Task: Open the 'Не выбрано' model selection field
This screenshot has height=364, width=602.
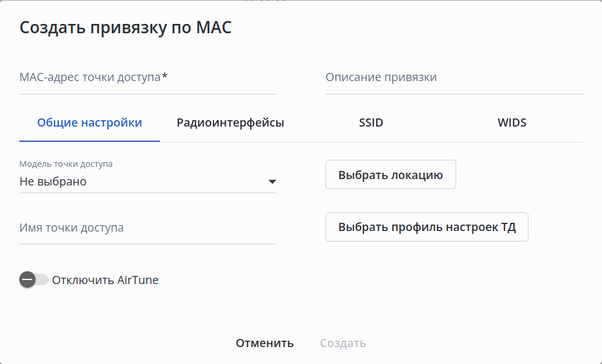Action: (140, 182)
